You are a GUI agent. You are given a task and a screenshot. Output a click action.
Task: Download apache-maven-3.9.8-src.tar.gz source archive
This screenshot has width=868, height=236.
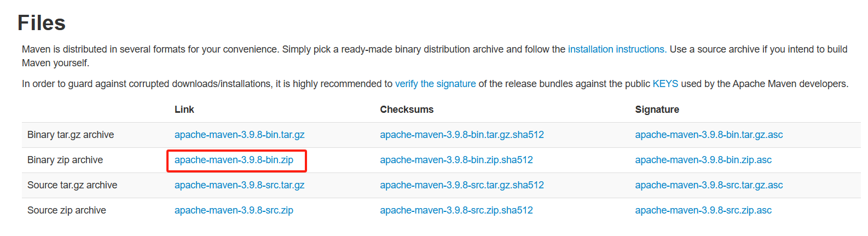click(239, 185)
